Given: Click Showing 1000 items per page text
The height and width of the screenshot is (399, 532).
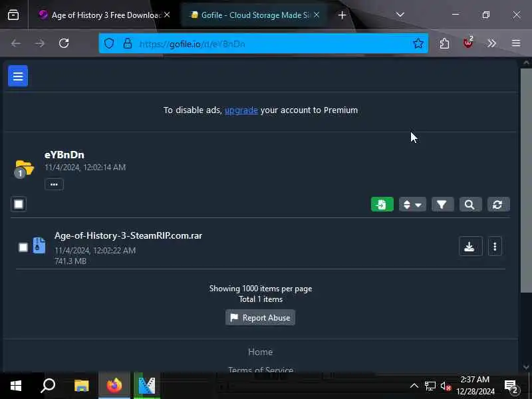Looking at the screenshot, I should 261,289.
